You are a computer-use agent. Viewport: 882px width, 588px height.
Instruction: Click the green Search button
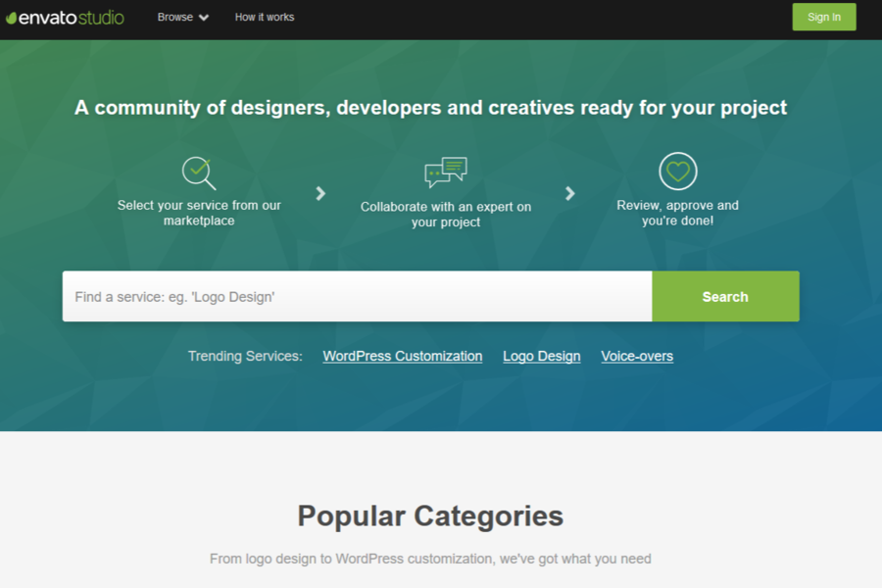(x=725, y=297)
